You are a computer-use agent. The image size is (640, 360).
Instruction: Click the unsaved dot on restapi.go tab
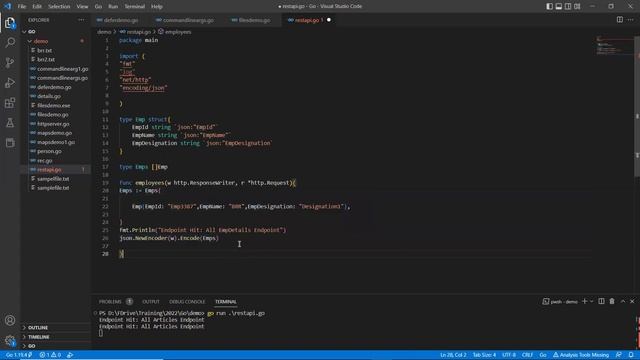[329, 20]
